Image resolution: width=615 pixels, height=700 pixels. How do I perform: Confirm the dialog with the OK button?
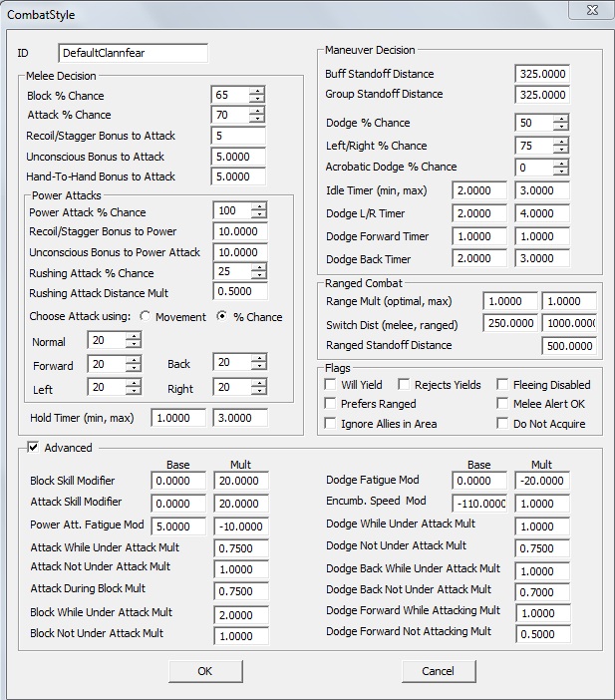point(205,671)
